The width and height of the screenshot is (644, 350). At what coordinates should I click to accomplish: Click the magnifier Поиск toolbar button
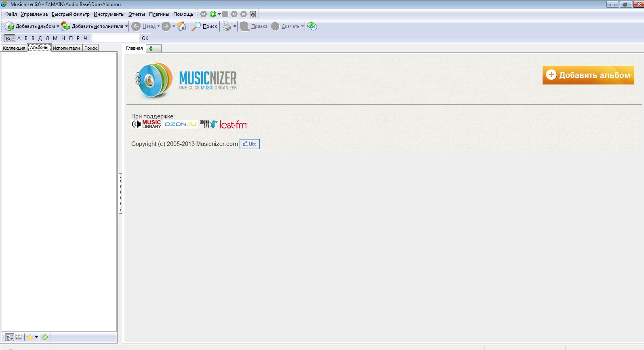pyautogui.click(x=204, y=26)
